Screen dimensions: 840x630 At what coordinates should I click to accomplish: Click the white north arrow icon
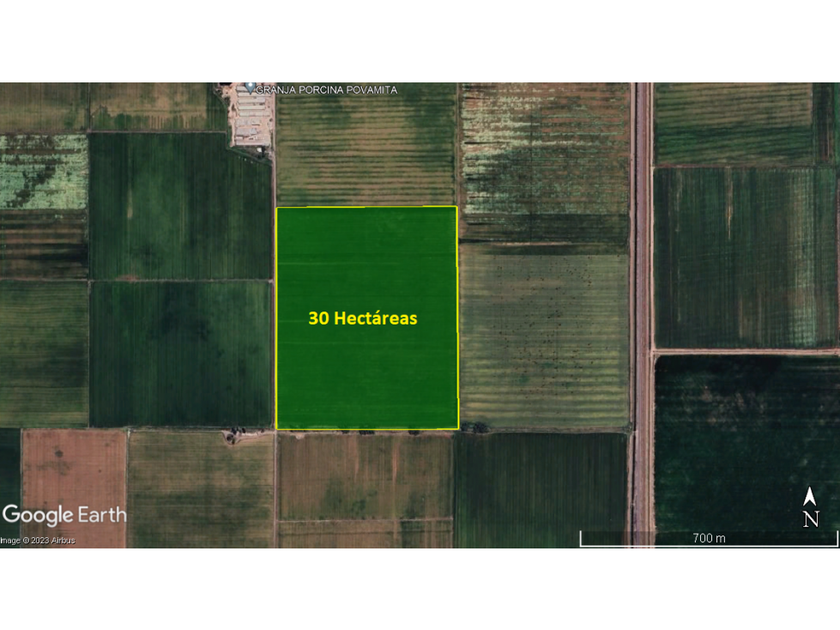[x=809, y=497]
